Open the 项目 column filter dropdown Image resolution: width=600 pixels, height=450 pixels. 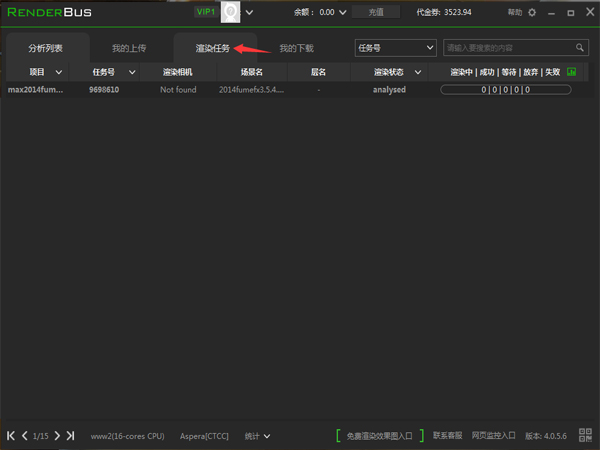pyautogui.click(x=59, y=72)
